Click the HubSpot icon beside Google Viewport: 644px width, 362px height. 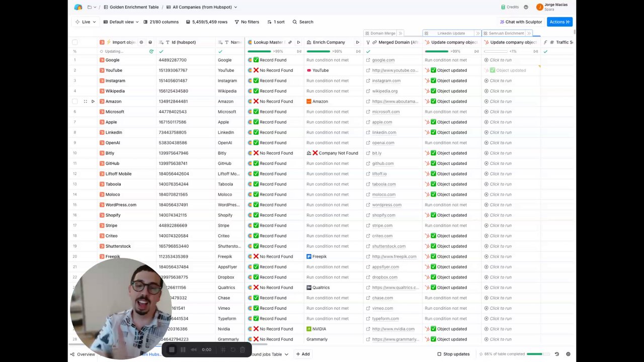[x=102, y=60]
